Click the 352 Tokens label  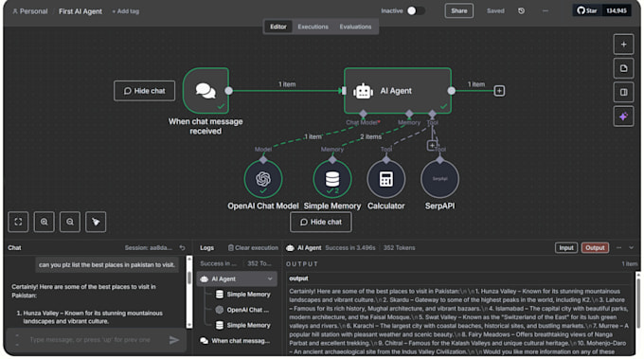400,247
